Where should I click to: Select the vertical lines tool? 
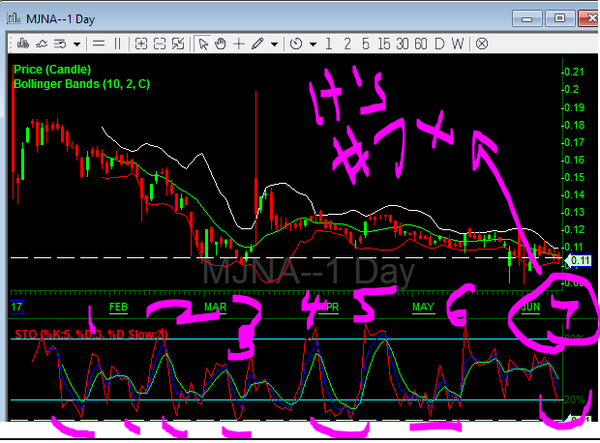click(x=117, y=44)
